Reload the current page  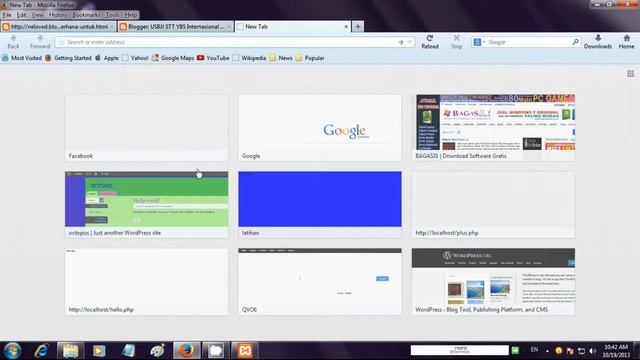pyautogui.click(x=430, y=42)
